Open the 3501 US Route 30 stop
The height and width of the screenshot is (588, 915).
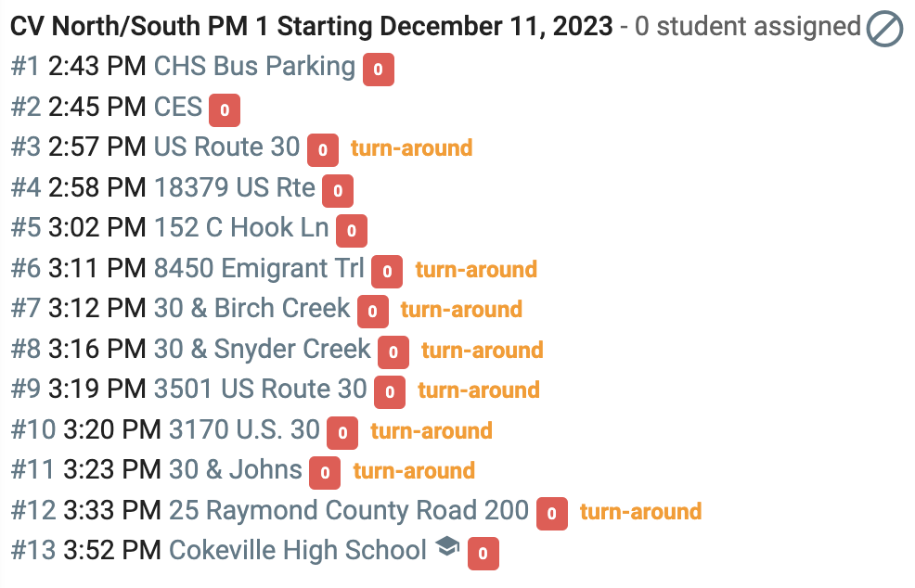pyautogui.click(x=260, y=389)
